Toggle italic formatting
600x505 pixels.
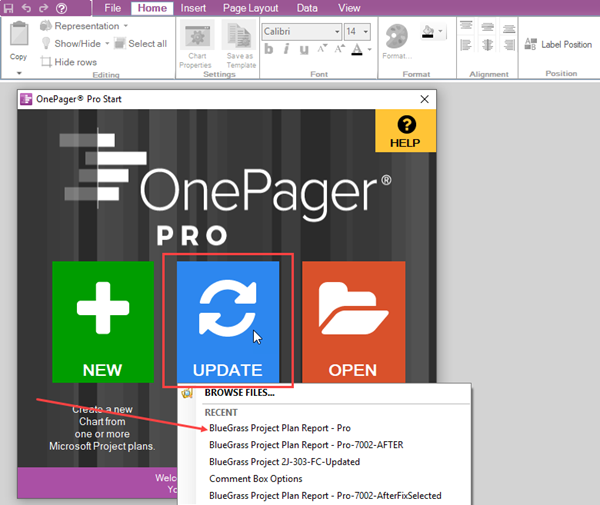click(x=286, y=49)
